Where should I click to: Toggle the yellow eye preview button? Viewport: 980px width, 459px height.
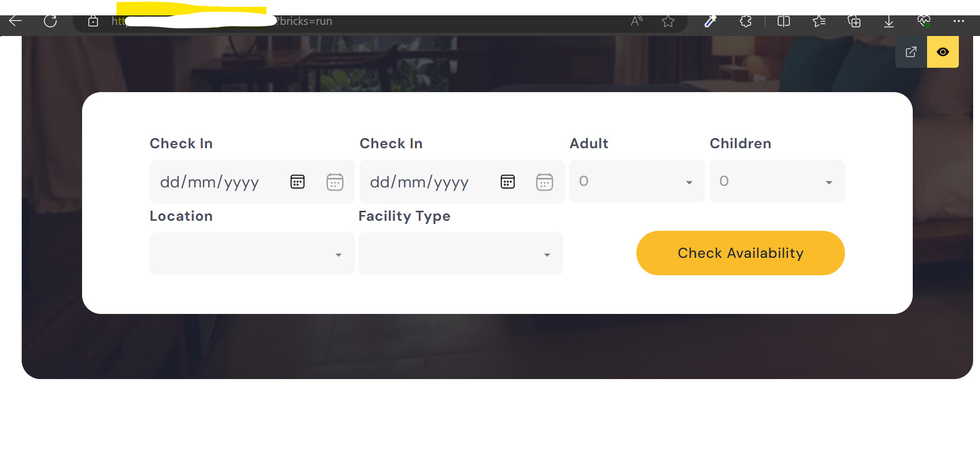943,52
